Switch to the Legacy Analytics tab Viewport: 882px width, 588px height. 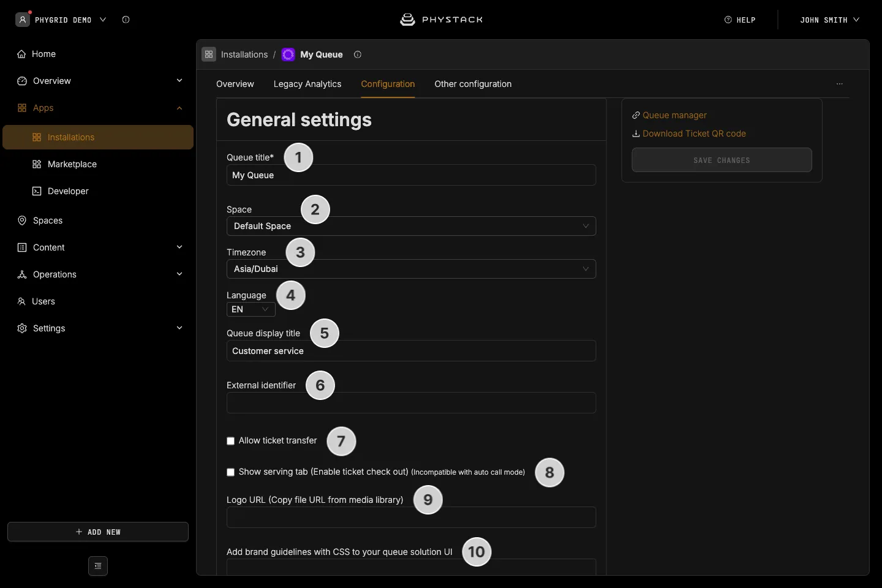307,84
